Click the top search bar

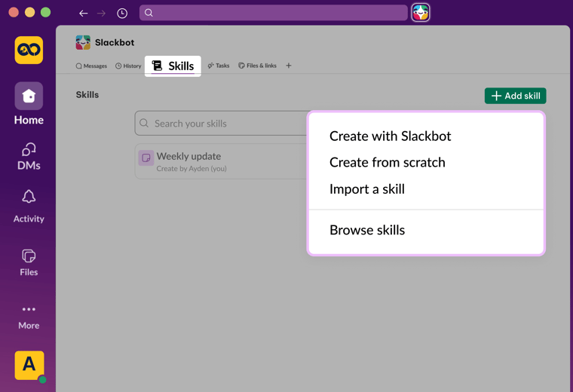pyautogui.click(x=274, y=13)
